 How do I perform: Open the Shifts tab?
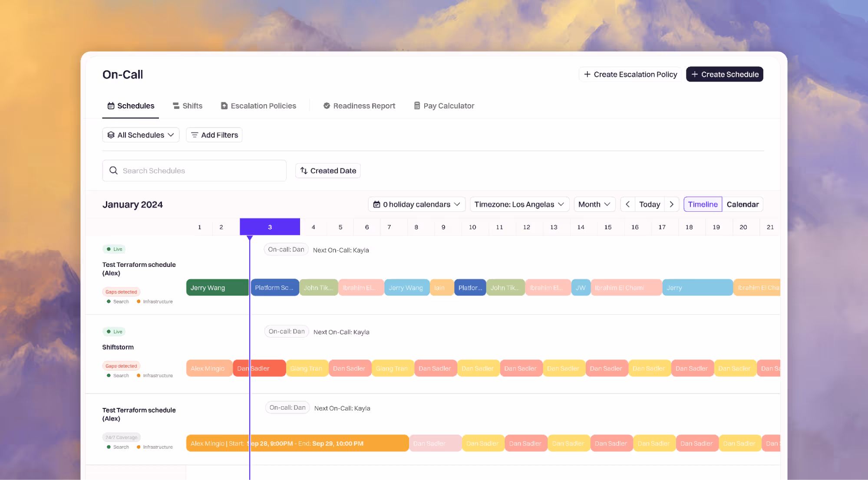coord(192,106)
